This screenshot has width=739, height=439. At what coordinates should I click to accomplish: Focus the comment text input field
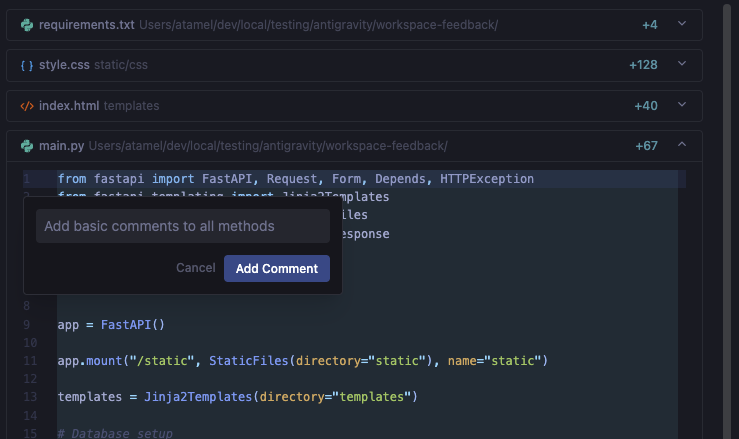[x=183, y=226]
